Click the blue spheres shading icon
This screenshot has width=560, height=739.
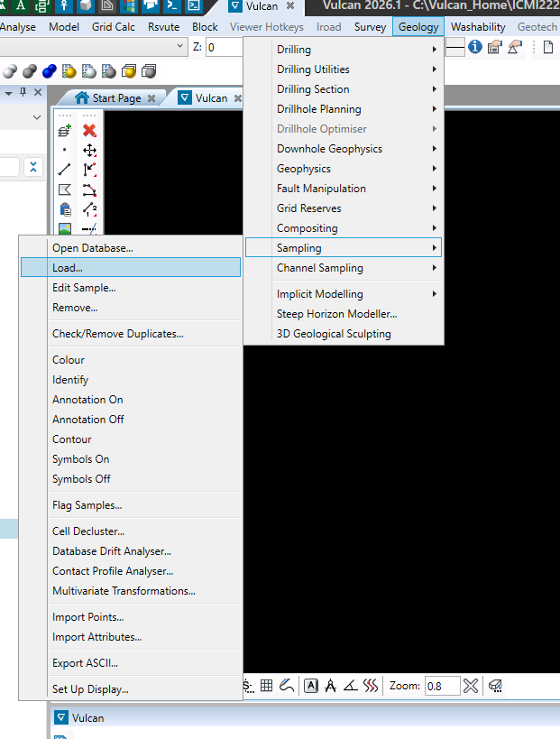click(x=50, y=71)
